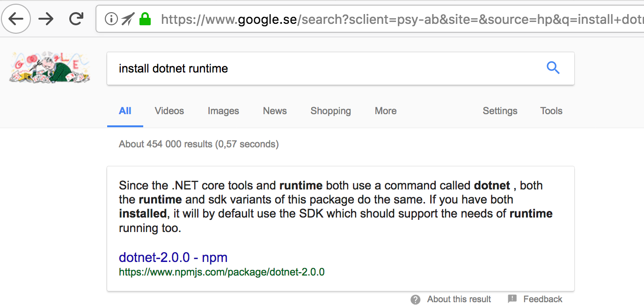This screenshot has width=644, height=305.
Task: Switch to the Images tab
Action: tap(223, 111)
